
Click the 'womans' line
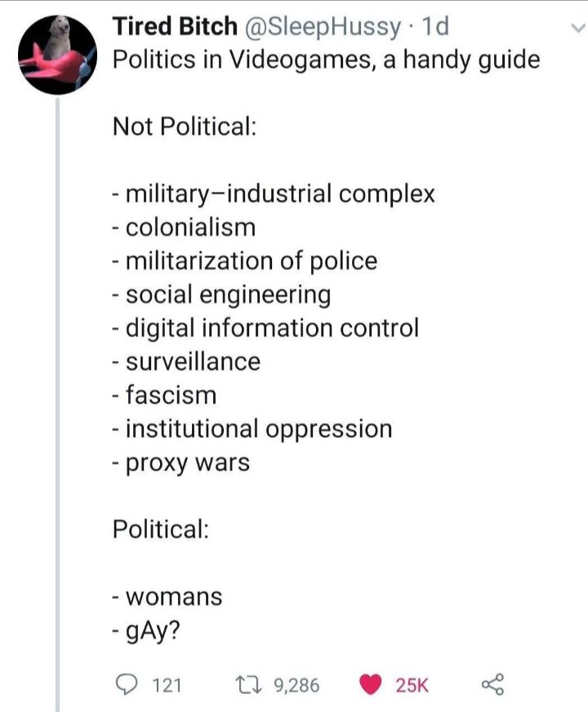(x=167, y=596)
